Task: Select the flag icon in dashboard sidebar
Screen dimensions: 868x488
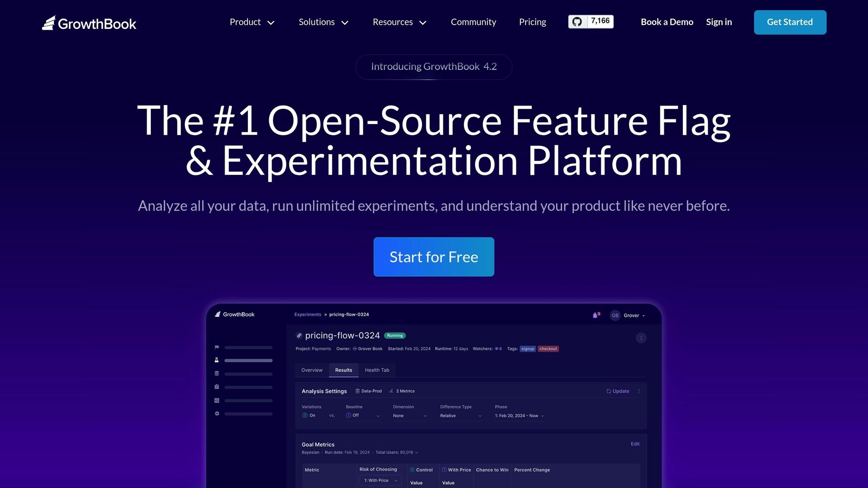Action: point(217,347)
